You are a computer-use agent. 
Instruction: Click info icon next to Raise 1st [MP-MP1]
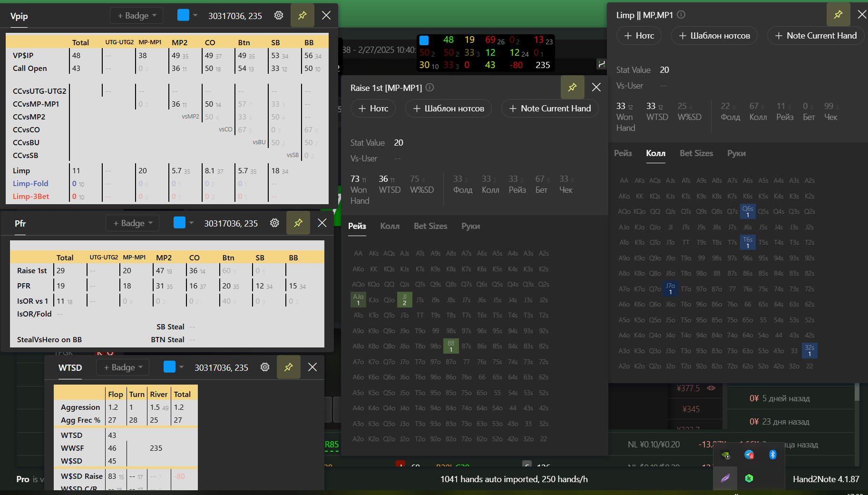(430, 88)
